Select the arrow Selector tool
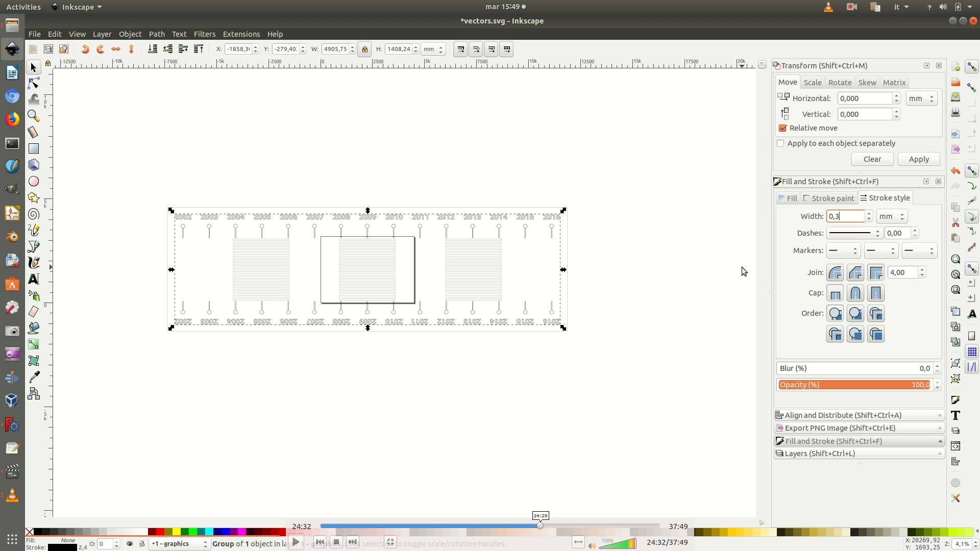Image resolution: width=980 pixels, height=551 pixels. [x=34, y=67]
